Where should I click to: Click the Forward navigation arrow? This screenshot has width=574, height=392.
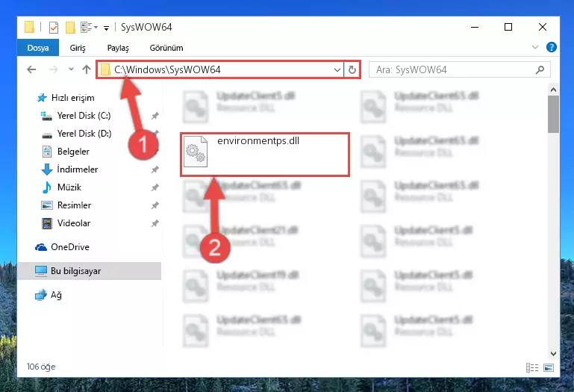(54, 69)
